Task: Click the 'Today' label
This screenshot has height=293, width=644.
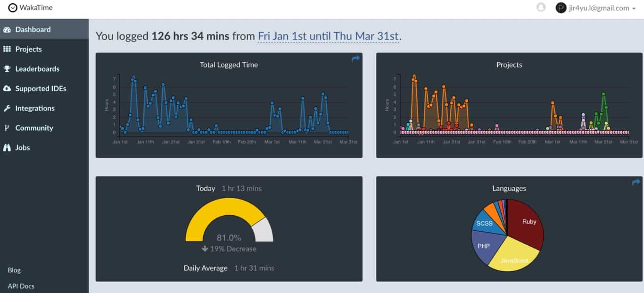Action: (206, 188)
